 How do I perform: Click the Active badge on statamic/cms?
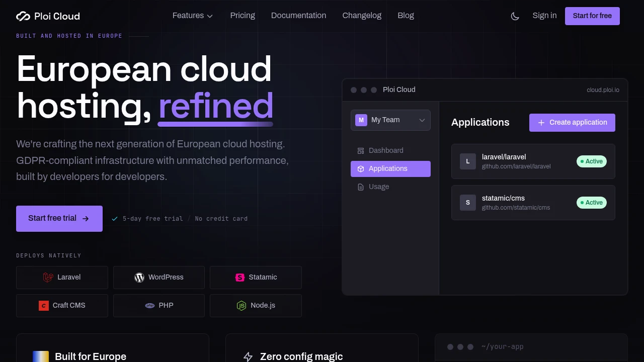pyautogui.click(x=592, y=203)
